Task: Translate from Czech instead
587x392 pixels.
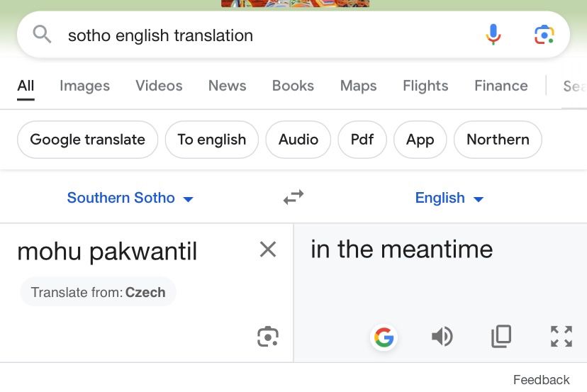Action: [x=98, y=292]
